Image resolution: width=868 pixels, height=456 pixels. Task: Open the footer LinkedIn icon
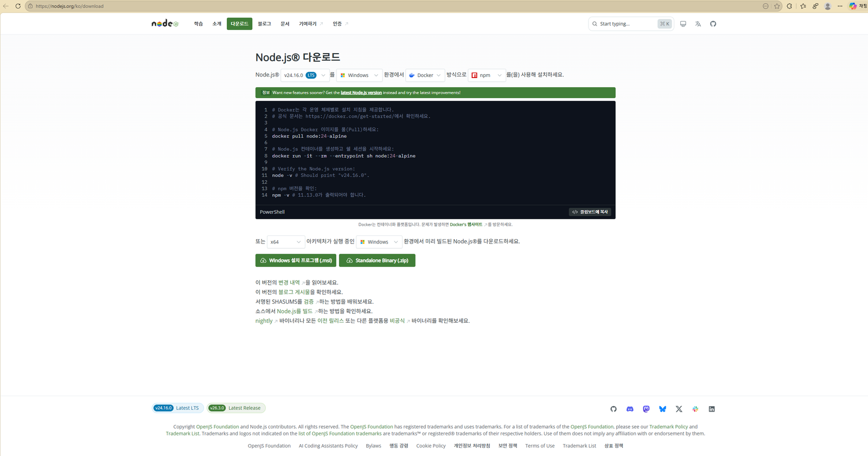click(x=712, y=409)
